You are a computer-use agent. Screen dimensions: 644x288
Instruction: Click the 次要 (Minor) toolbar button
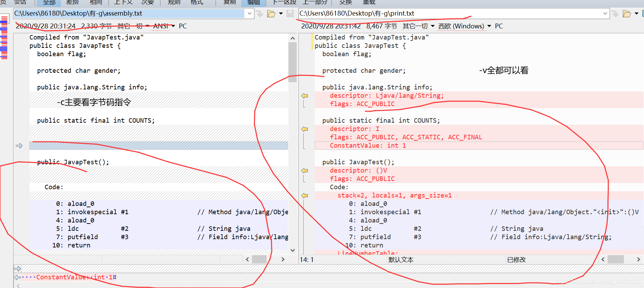pyautogui.click(x=148, y=2)
